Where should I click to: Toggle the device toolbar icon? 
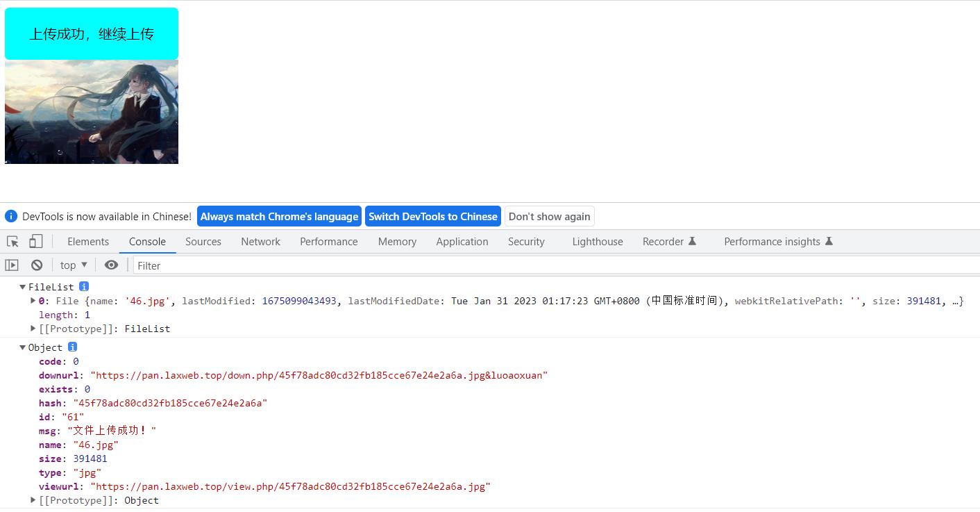pos(35,242)
